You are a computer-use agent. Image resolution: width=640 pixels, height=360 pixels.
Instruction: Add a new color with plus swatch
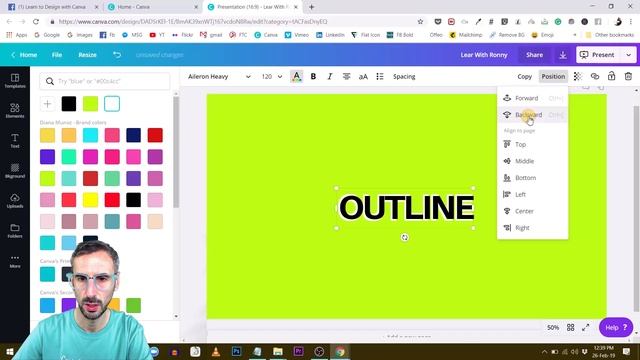pyautogui.click(x=47, y=104)
